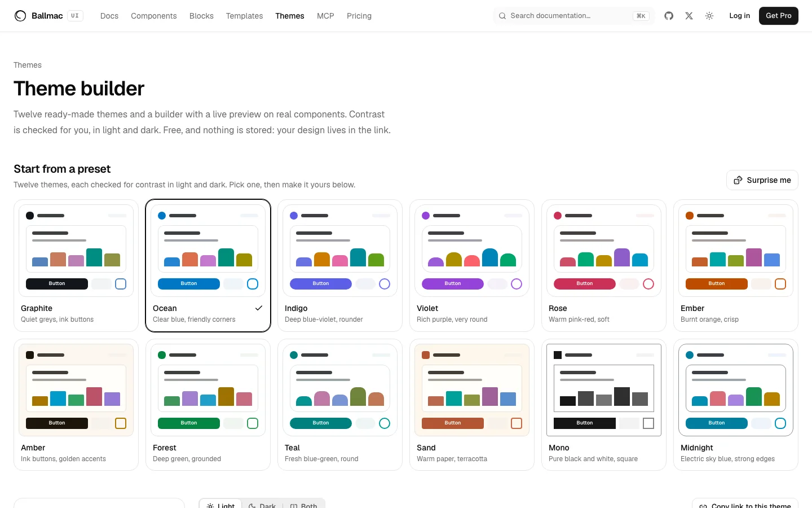Image resolution: width=812 pixels, height=508 pixels.
Task: Select the Violet preset card
Action: pyautogui.click(x=472, y=266)
